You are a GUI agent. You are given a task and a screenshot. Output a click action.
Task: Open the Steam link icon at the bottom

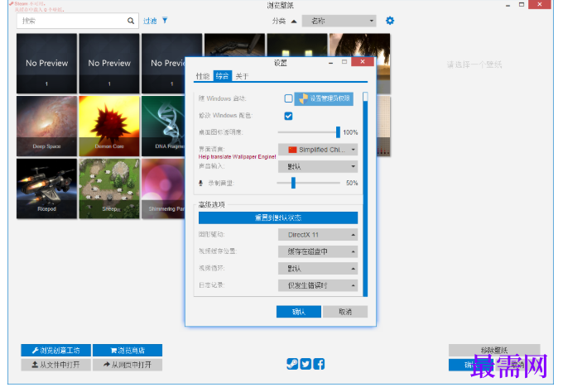point(292,364)
